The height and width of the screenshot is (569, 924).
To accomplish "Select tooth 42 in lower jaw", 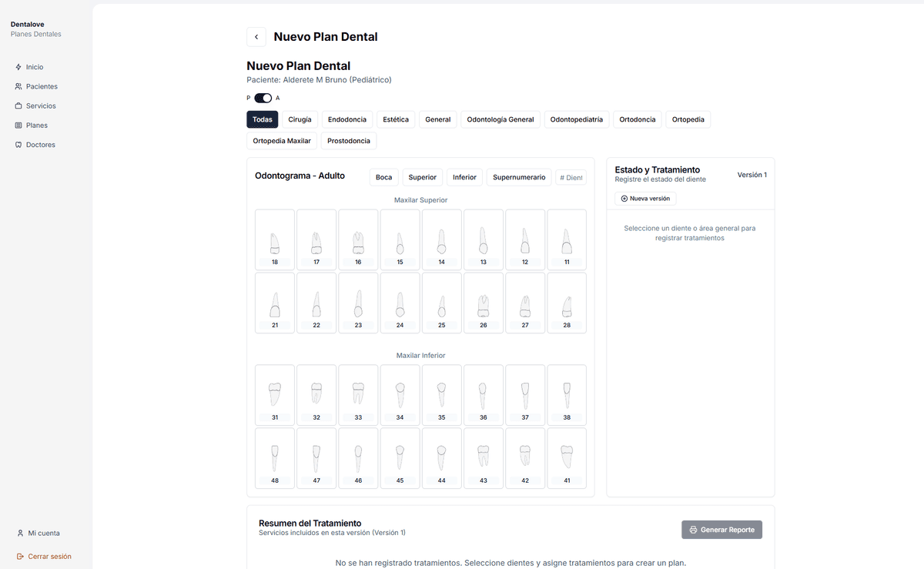I will click(525, 458).
